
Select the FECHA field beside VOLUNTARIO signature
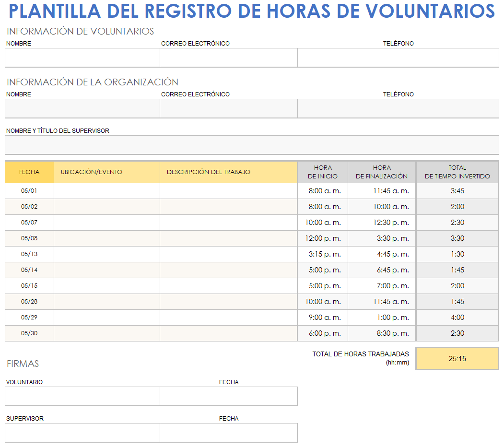(228, 396)
